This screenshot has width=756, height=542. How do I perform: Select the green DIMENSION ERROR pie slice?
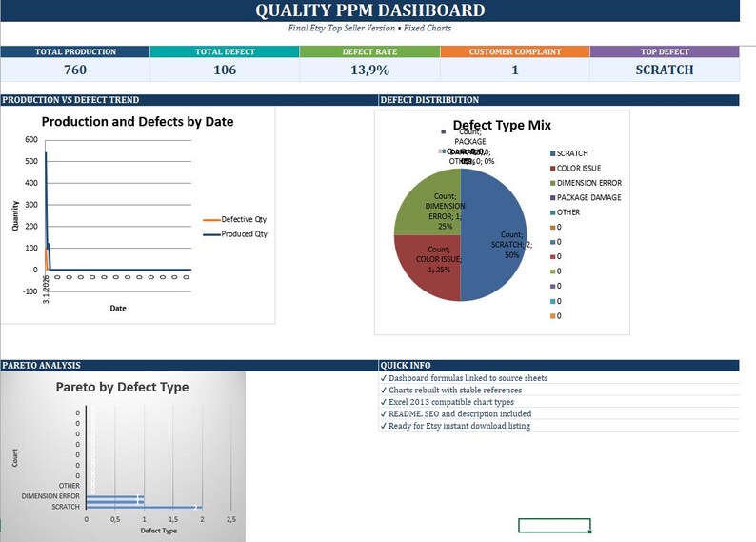pyautogui.click(x=428, y=202)
